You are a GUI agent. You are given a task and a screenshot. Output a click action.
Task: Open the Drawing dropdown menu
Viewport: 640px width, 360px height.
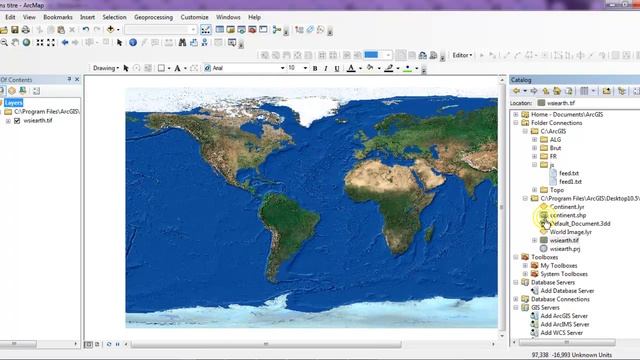click(106, 68)
